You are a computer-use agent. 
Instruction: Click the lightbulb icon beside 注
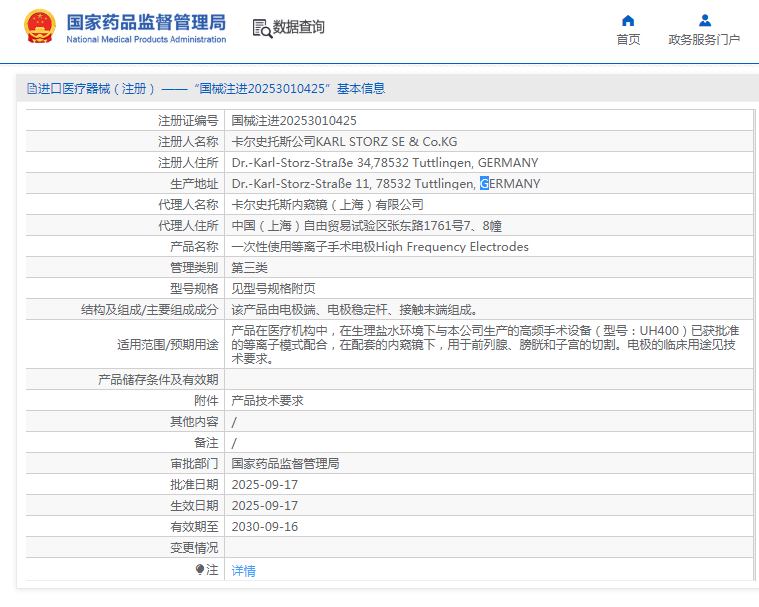[x=200, y=570]
